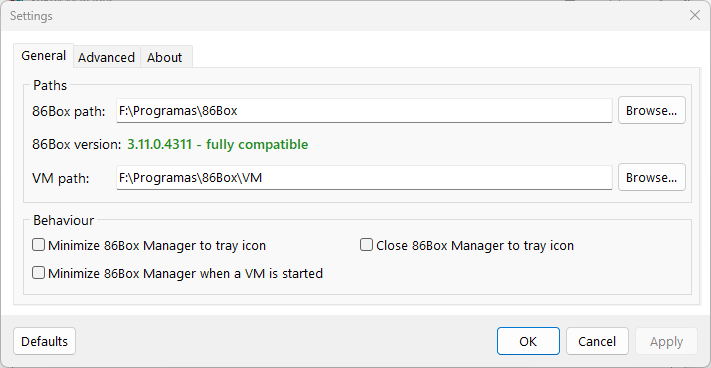Close the Settings window with X
Viewport: 711px width, 368px height.
pyautogui.click(x=695, y=15)
